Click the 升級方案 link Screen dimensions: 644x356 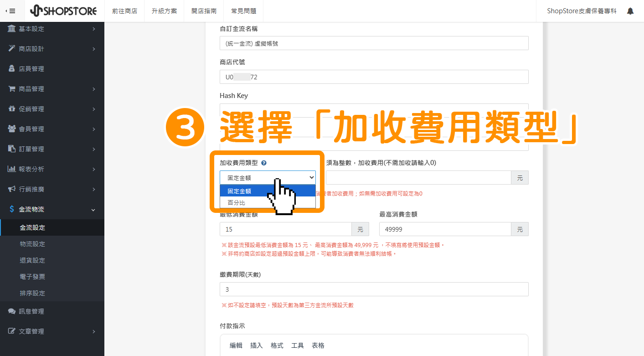164,10
